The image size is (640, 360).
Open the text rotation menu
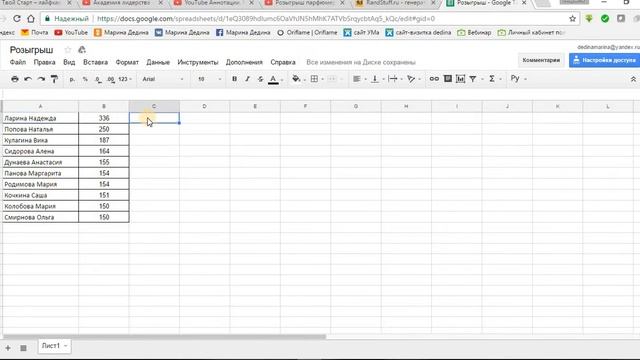411,79
